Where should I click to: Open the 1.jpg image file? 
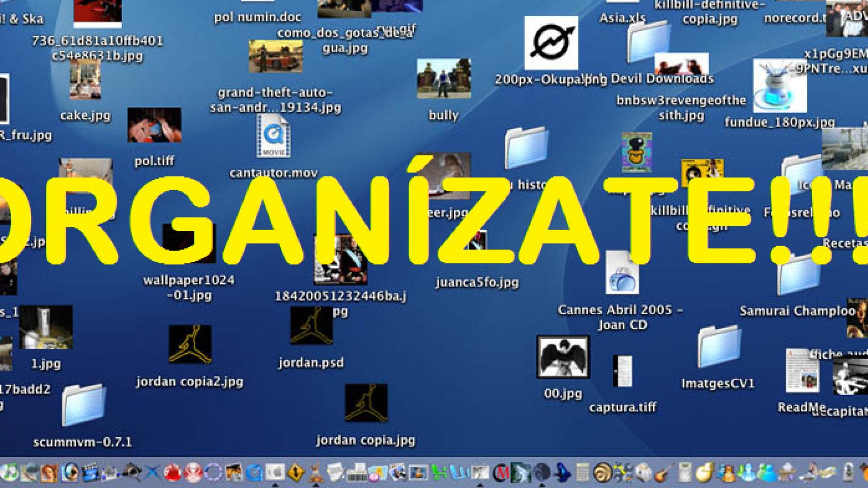tap(46, 327)
